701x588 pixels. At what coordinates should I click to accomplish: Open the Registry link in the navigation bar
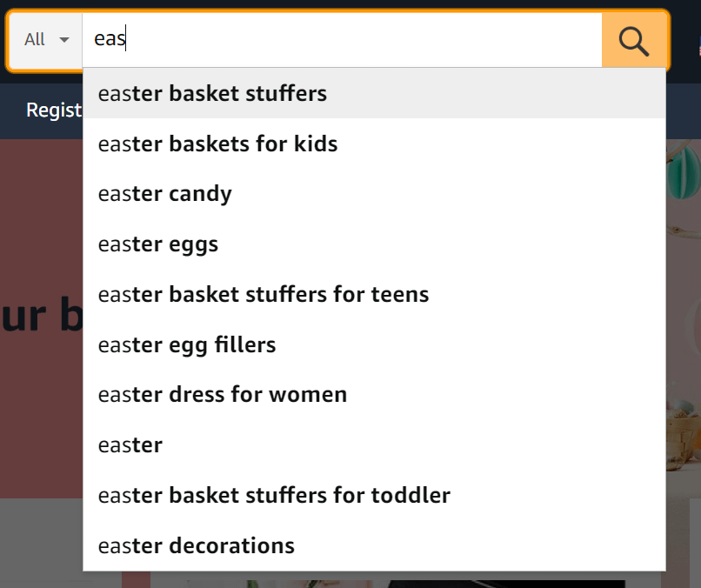tap(55, 110)
